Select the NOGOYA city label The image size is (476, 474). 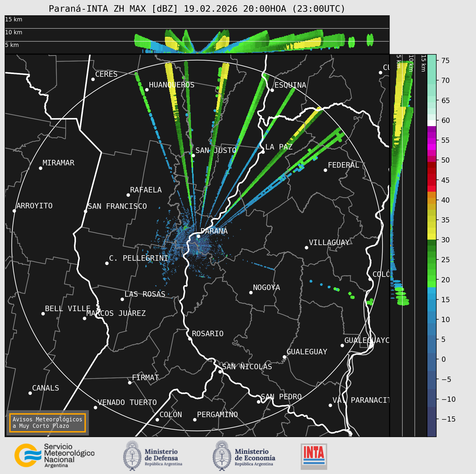click(266, 287)
